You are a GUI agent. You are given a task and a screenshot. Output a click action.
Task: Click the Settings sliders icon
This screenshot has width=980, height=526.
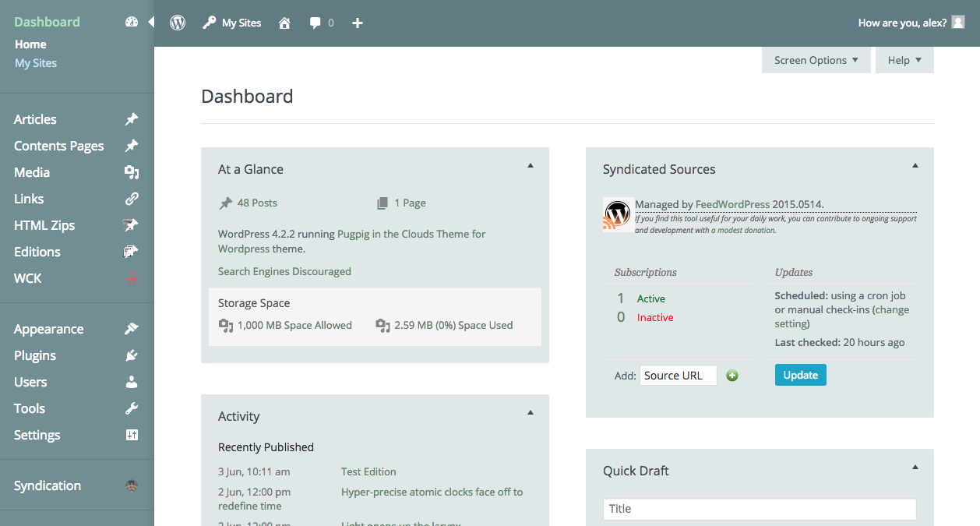132,435
